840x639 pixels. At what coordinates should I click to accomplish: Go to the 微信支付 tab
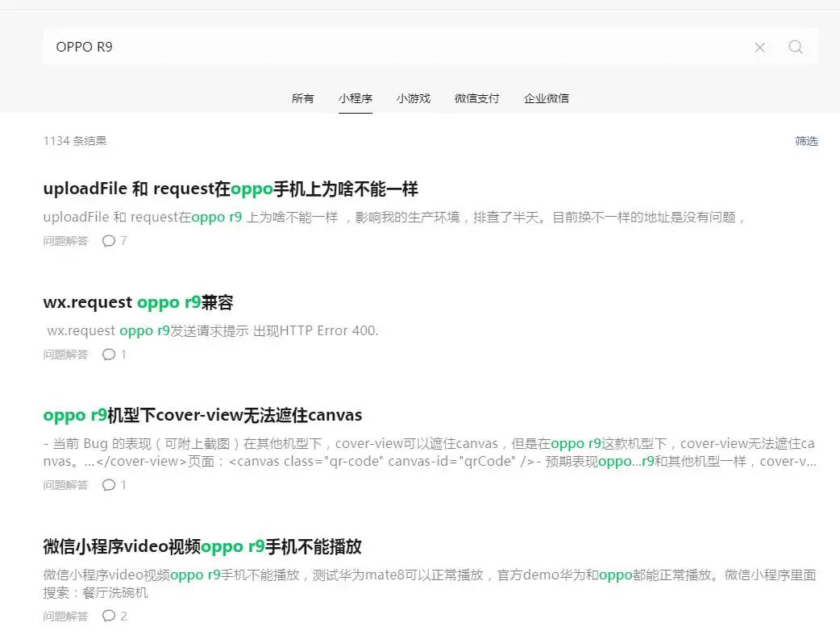[x=476, y=98]
